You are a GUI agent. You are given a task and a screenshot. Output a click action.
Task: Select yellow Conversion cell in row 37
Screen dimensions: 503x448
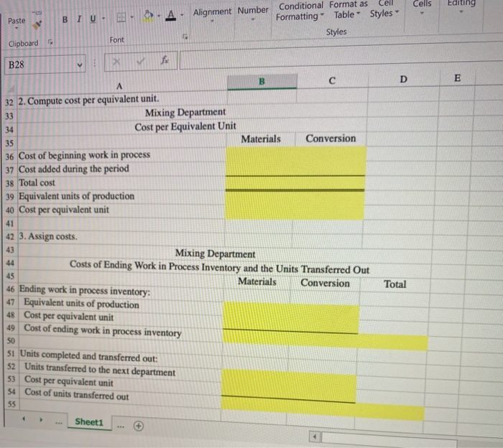[x=330, y=168]
